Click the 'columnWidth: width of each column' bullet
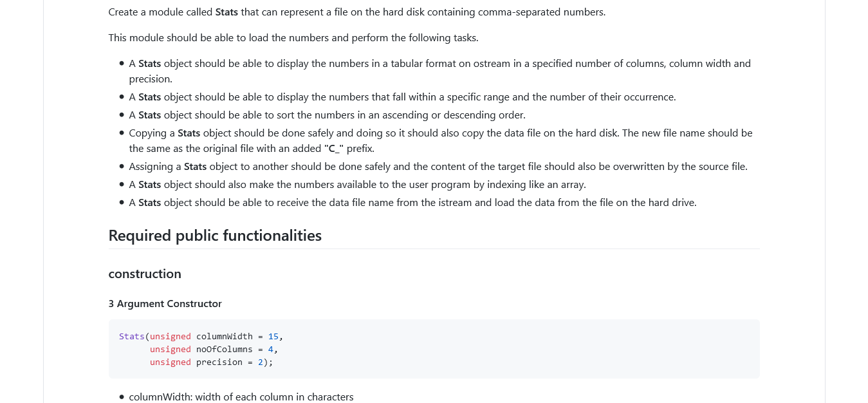This screenshot has height=403, width=868. point(241,397)
